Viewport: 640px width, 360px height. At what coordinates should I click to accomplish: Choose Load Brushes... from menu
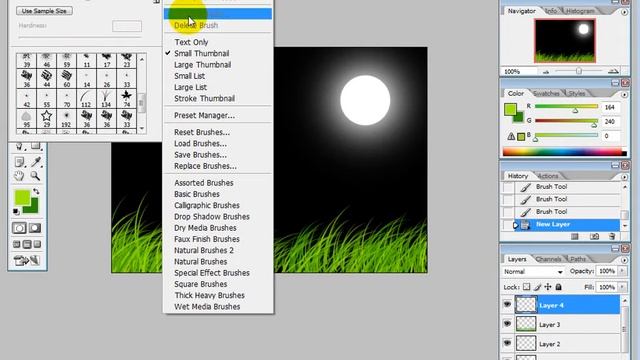pyautogui.click(x=200, y=144)
